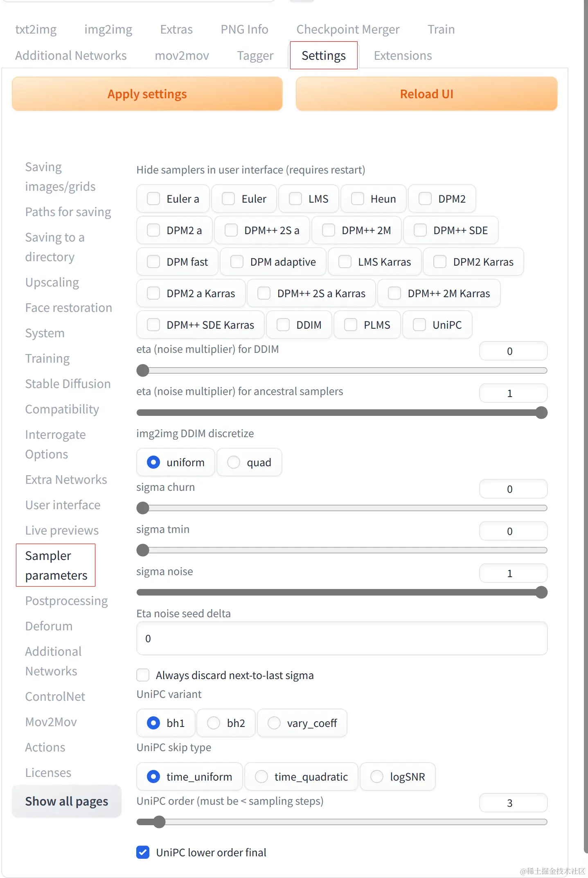
Task: Hide the DDIM sampler checkbox
Action: [x=283, y=325]
